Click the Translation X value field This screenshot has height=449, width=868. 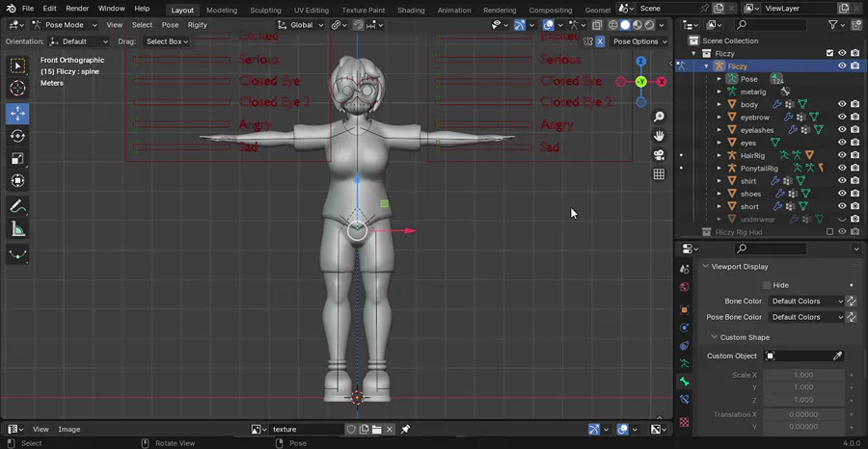(x=803, y=414)
